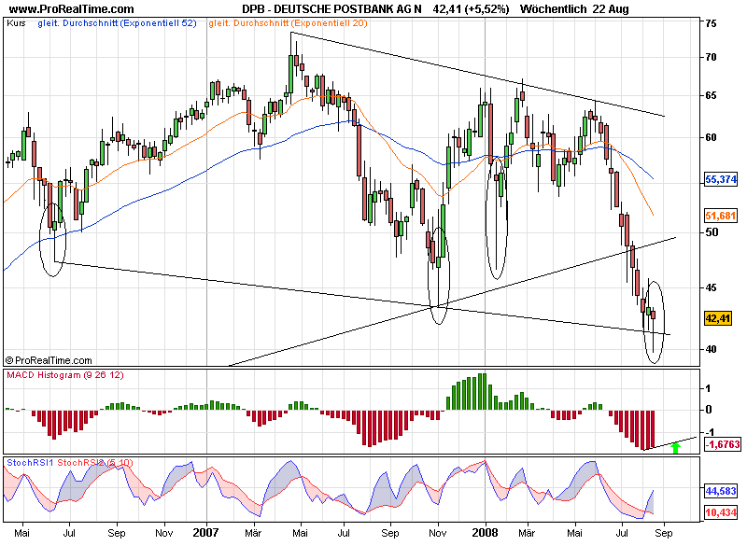This screenshot has width=747, height=560.
Task: Click the red 10,434 StochRSI value box
Action: point(721,512)
